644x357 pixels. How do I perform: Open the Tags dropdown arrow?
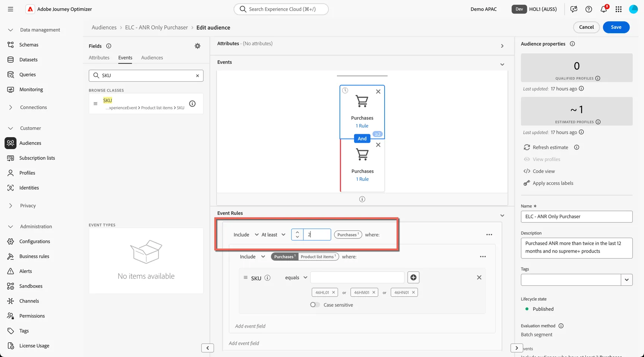[627, 280]
